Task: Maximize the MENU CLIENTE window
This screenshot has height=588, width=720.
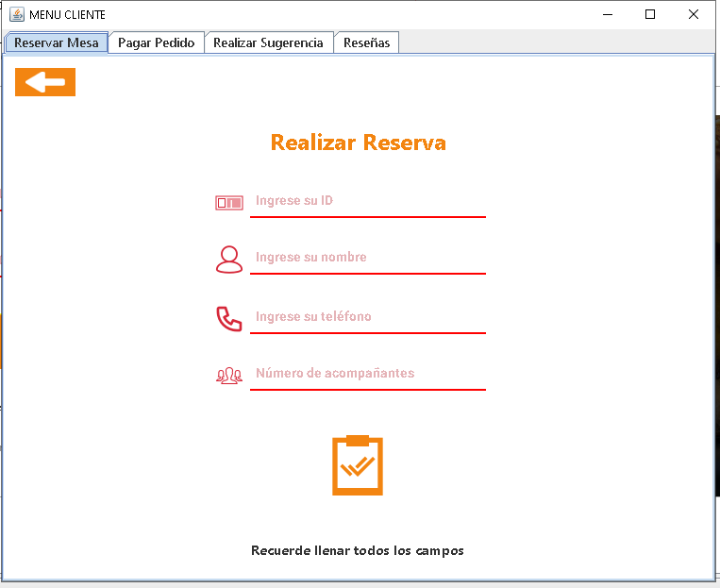Action: [x=650, y=14]
